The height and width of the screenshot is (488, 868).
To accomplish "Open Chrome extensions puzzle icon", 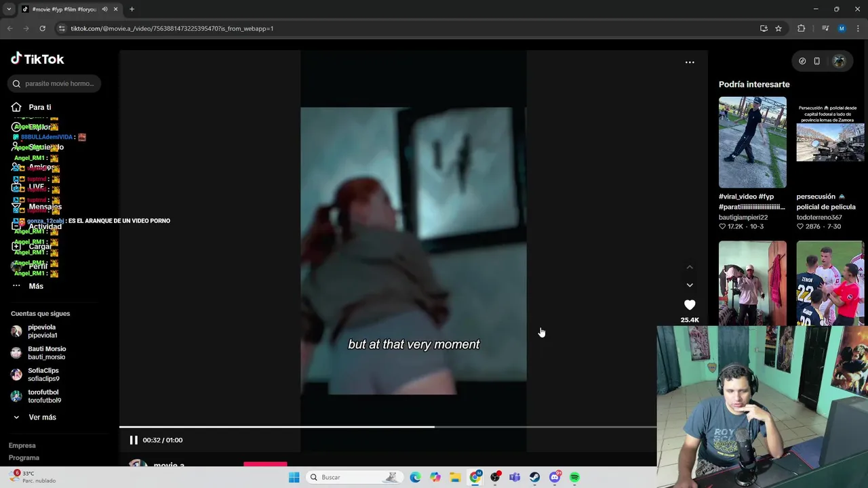I will pyautogui.click(x=802, y=28).
